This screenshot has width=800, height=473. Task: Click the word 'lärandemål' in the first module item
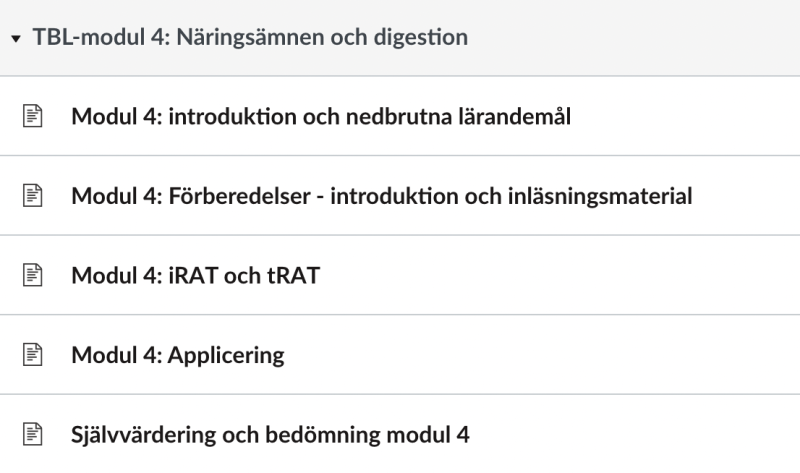coord(514,116)
